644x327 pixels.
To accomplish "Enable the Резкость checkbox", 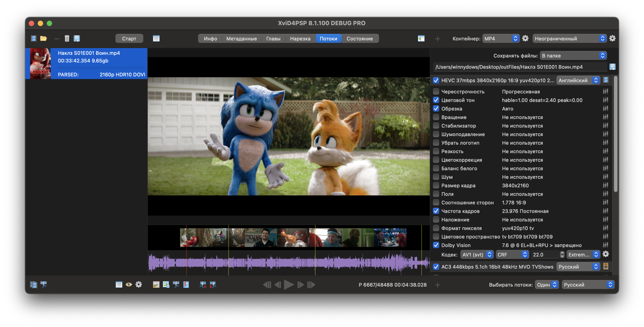I will point(436,151).
